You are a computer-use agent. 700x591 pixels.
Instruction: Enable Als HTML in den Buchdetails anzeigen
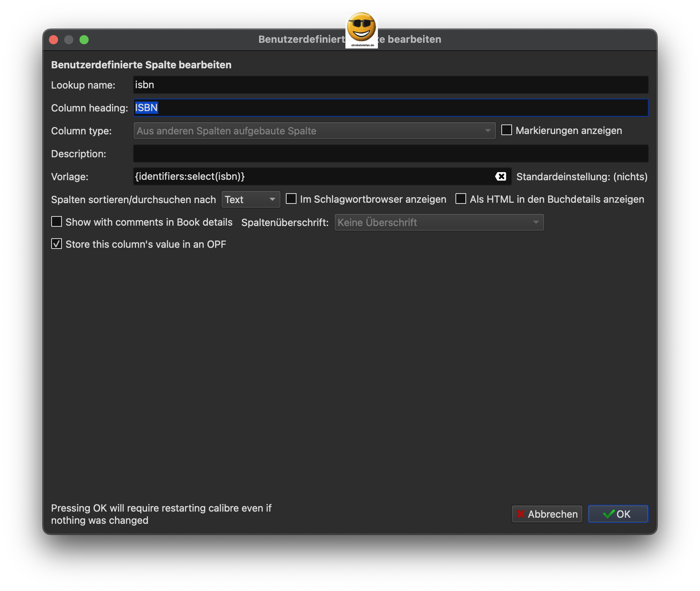click(461, 199)
